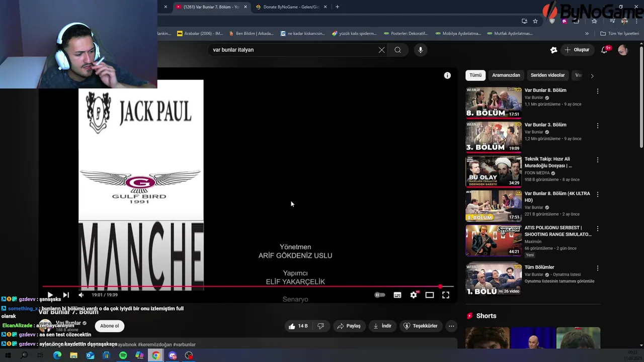Show more filter chips with right arrow
The image size is (644, 362).
click(592, 76)
